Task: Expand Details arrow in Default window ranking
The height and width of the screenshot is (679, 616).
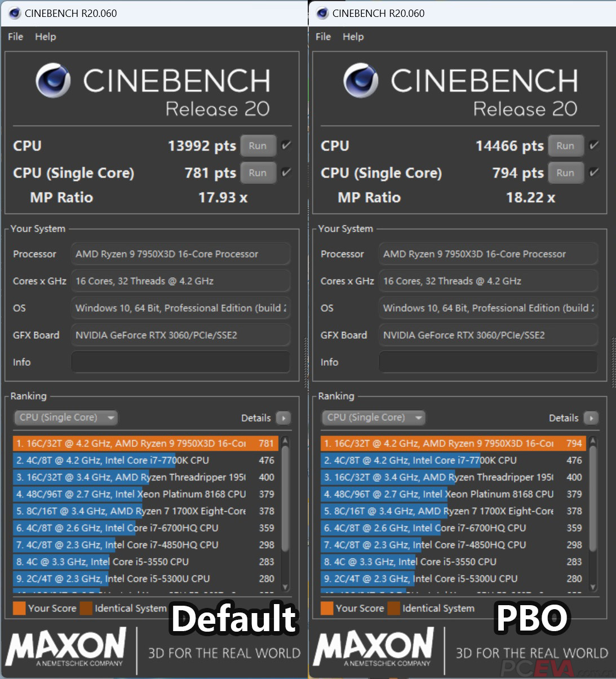Action: point(283,418)
